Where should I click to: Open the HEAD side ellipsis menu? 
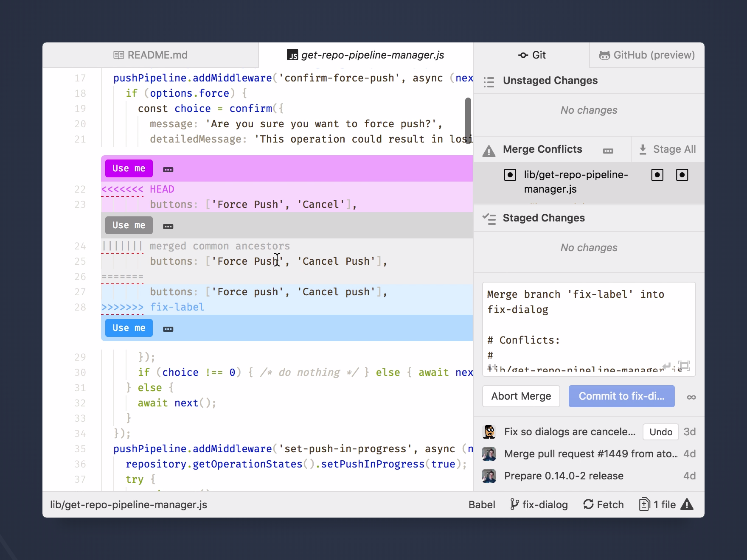pyautogui.click(x=168, y=169)
